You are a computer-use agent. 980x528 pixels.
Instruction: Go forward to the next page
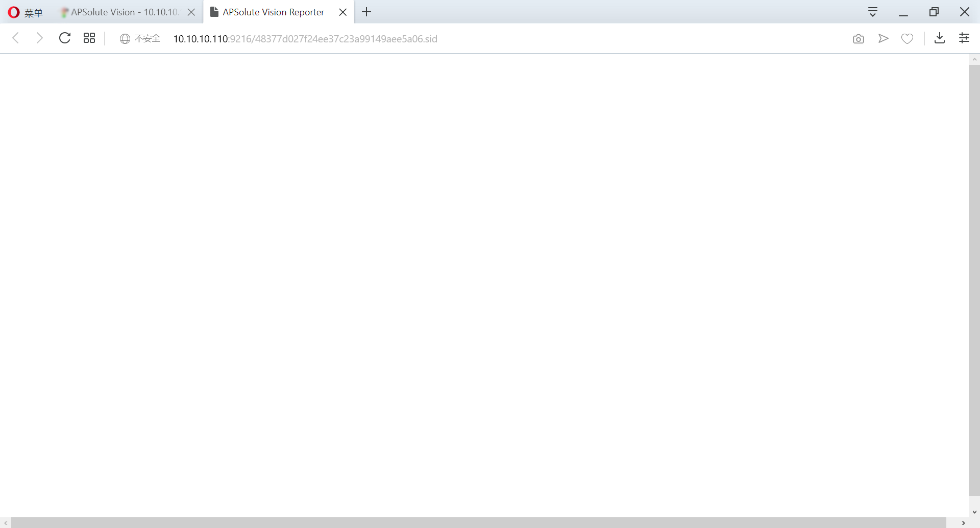[39, 38]
